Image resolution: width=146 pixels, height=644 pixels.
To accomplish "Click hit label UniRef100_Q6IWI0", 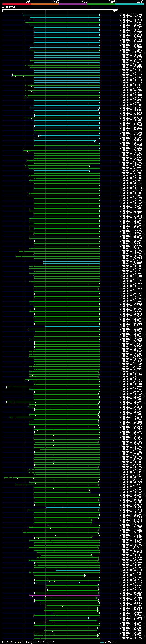I will 131,570.
